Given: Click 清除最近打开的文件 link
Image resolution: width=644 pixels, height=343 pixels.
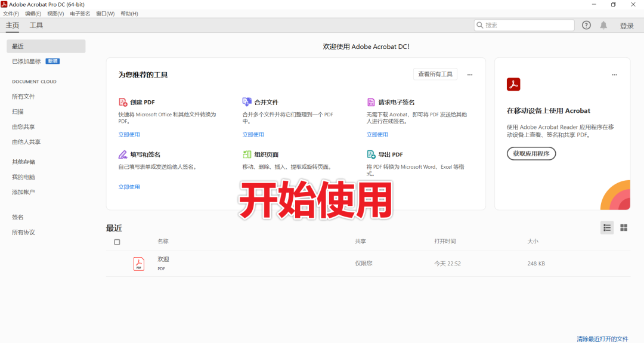Looking at the screenshot, I should tap(602, 339).
